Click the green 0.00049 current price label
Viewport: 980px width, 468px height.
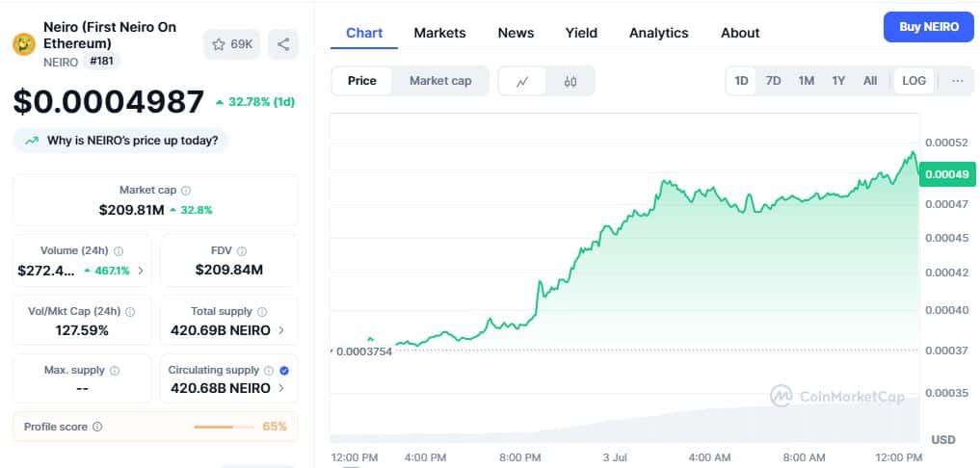click(946, 174)
